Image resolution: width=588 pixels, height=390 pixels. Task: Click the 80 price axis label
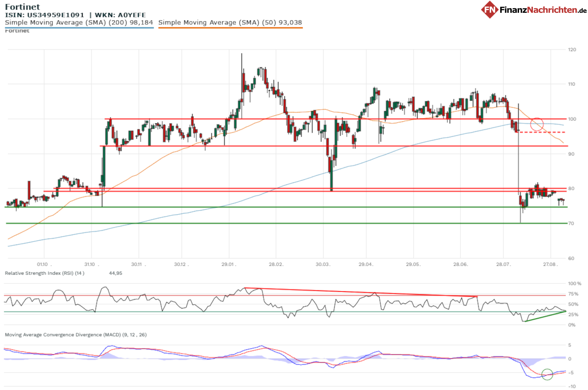click(x=571, y=189)
